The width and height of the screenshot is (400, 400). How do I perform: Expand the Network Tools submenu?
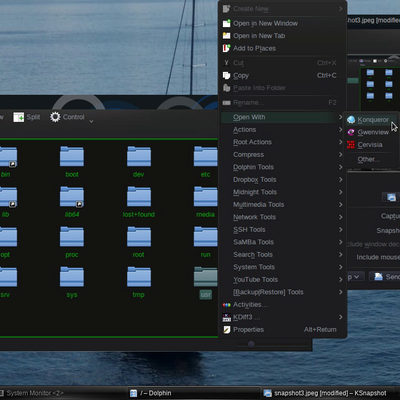pos(282,217)
